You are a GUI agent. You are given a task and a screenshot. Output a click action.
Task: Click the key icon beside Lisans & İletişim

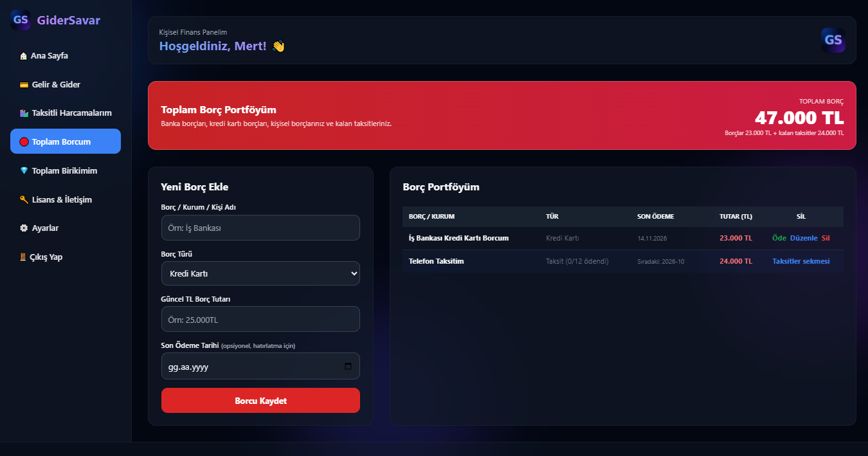(x=24, y=200)
